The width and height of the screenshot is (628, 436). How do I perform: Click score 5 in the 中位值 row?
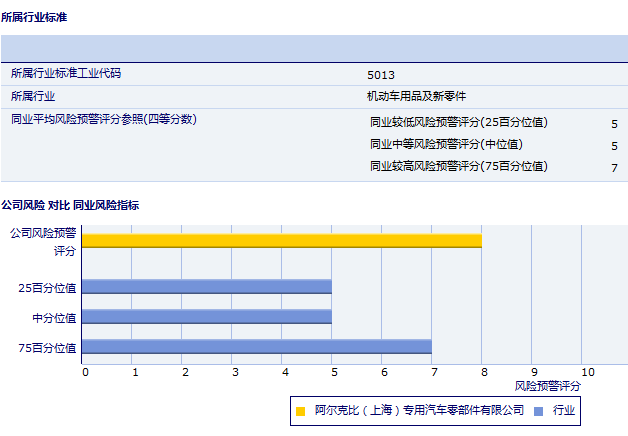coord(614,146)
